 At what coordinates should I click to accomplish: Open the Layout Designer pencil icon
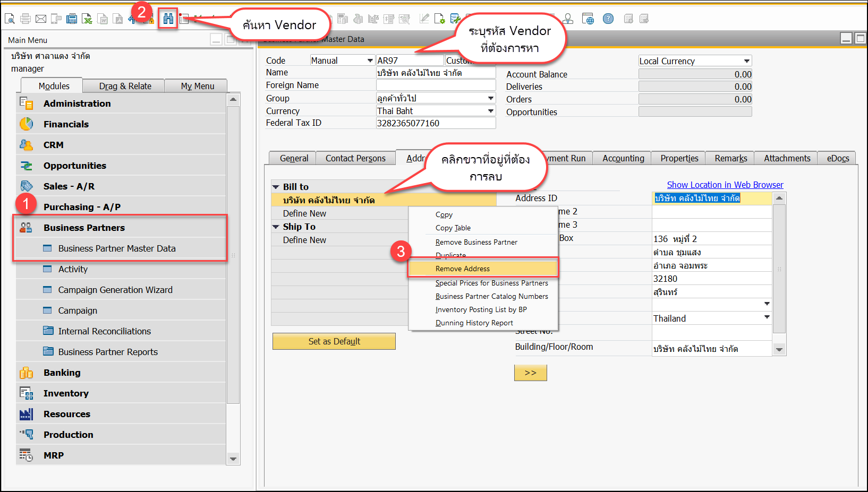click(x=424, y=19)
